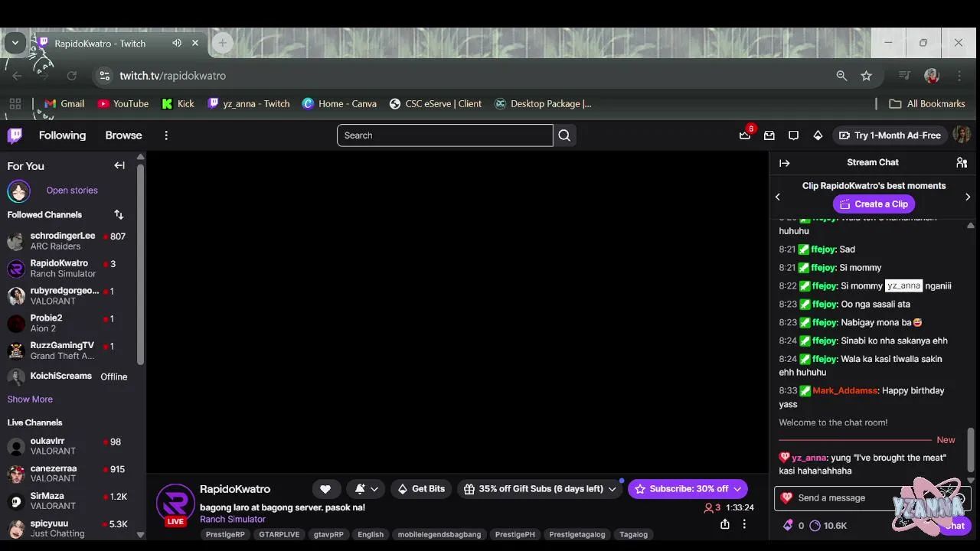Open the three-dot more menu beside Browse
The image size is (980, 551).
point(166,135)
